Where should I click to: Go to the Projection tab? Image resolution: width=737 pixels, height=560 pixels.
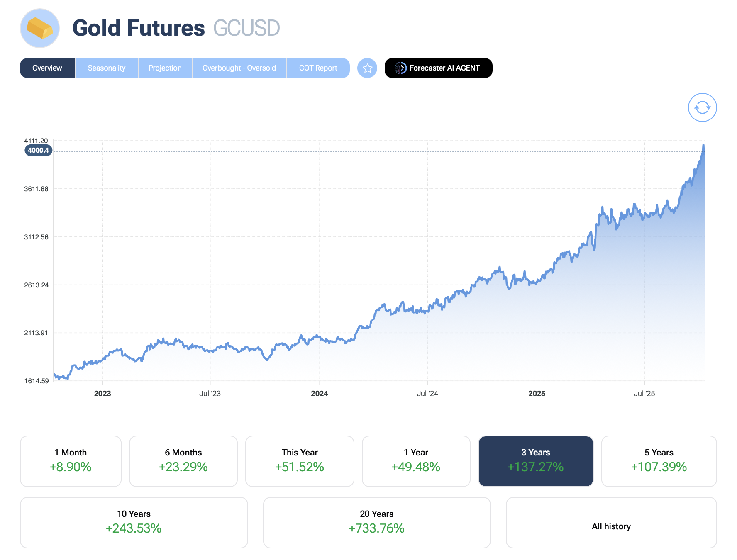pyautogui.click(x=165, y=68)
